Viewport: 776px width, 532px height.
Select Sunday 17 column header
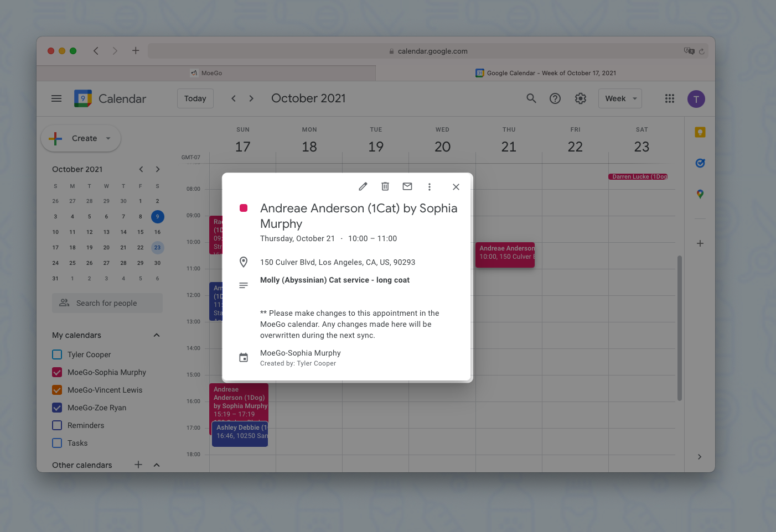243,140
